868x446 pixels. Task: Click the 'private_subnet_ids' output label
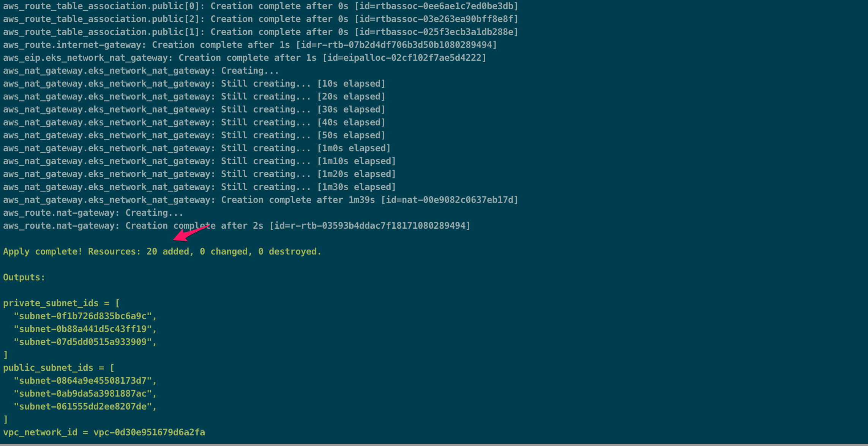click(x=51, y=303)
